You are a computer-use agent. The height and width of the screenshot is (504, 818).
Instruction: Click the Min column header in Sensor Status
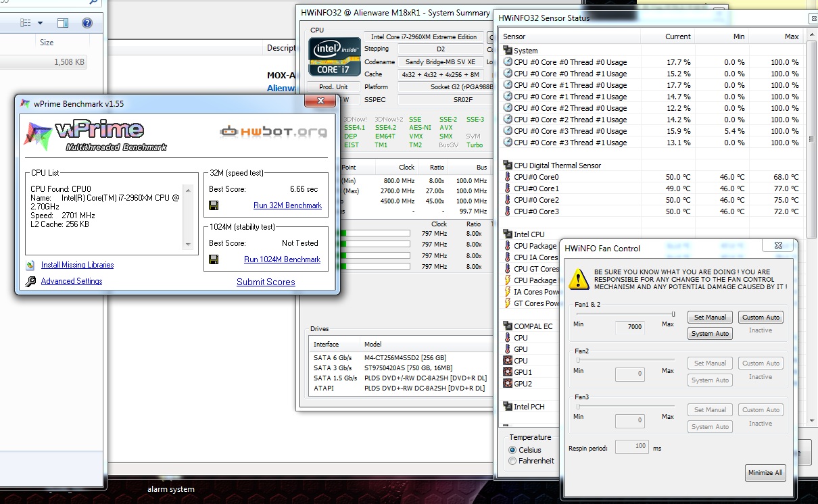click(722, 36)
